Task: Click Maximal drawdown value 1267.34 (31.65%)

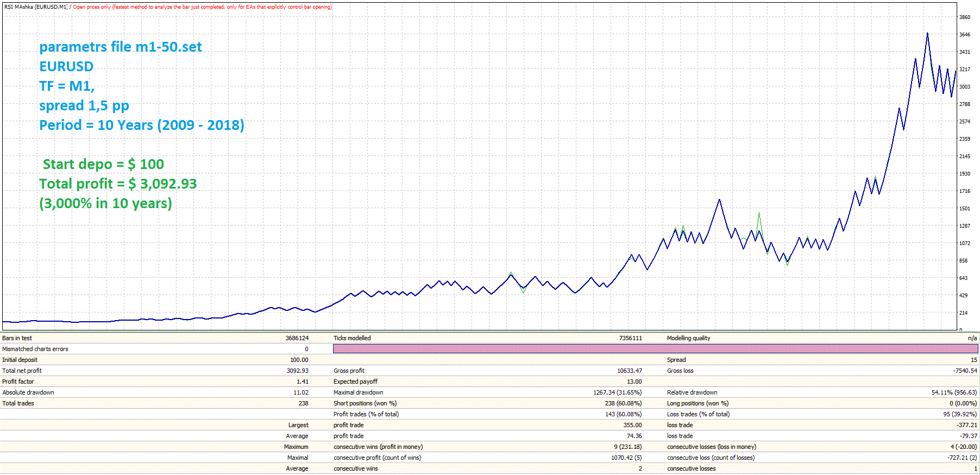Action: [x=617, y=392]
